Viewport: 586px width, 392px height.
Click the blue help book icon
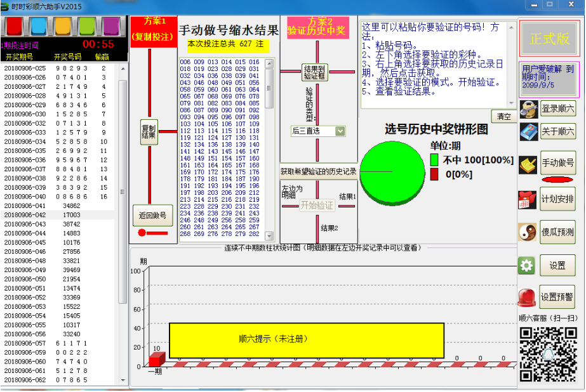click(528, 132)
